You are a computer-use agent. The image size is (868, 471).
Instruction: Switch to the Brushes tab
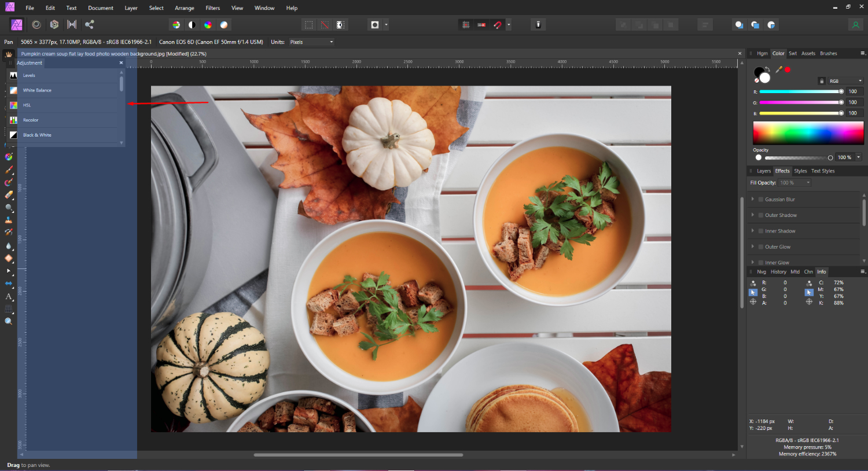tap(828, 53)
